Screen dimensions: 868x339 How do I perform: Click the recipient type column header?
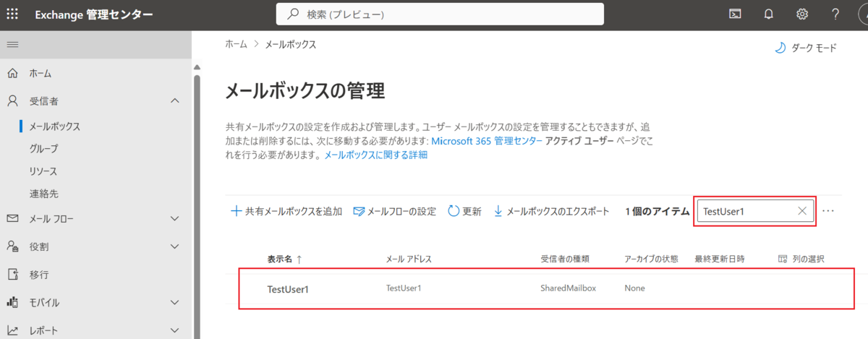pyautogui.click(x=565, y=259)
